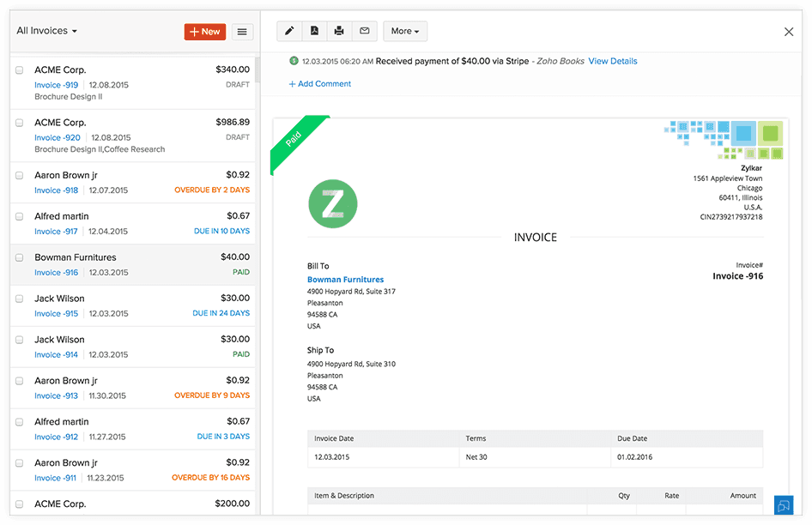This screenshot has width=812, height=525.
Task: Expand the All Invoices filter dropdown
Action: point(46,31)
